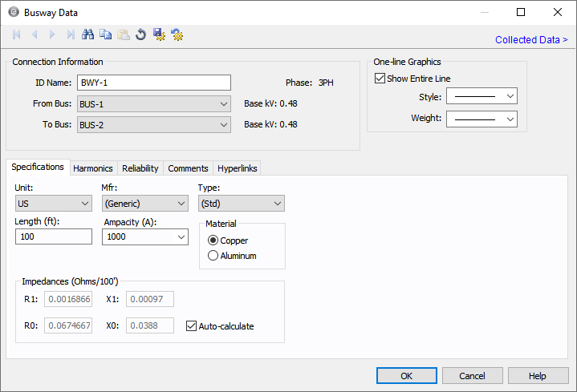Open the Collected Data link
Viewport: 577px width, 392px height.
(530, 39)
